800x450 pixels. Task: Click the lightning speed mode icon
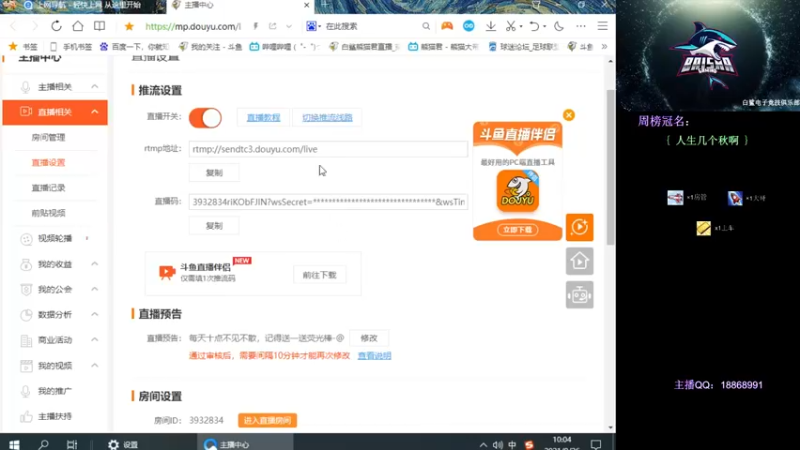coord(256,26)
